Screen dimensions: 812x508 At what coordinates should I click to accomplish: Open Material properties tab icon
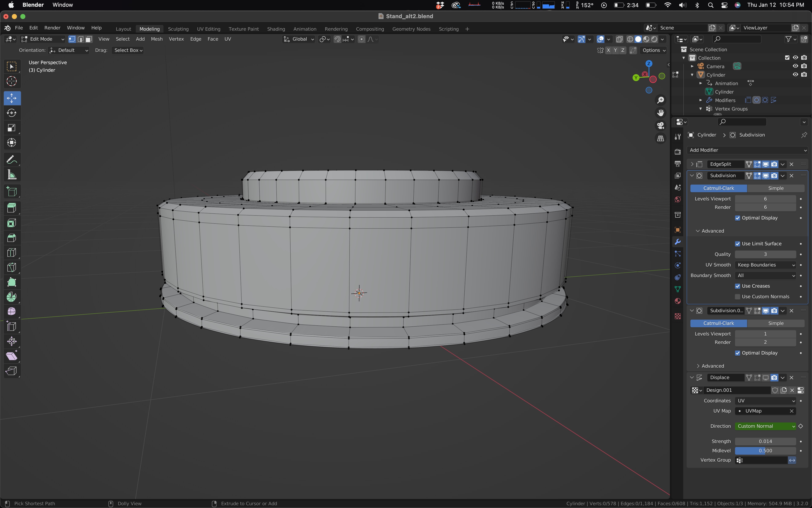678,301
